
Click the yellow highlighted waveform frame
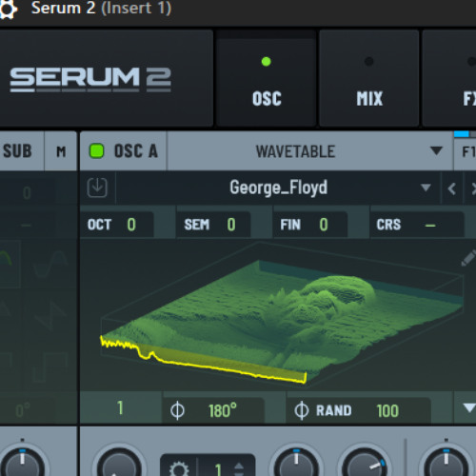(203, 360)
